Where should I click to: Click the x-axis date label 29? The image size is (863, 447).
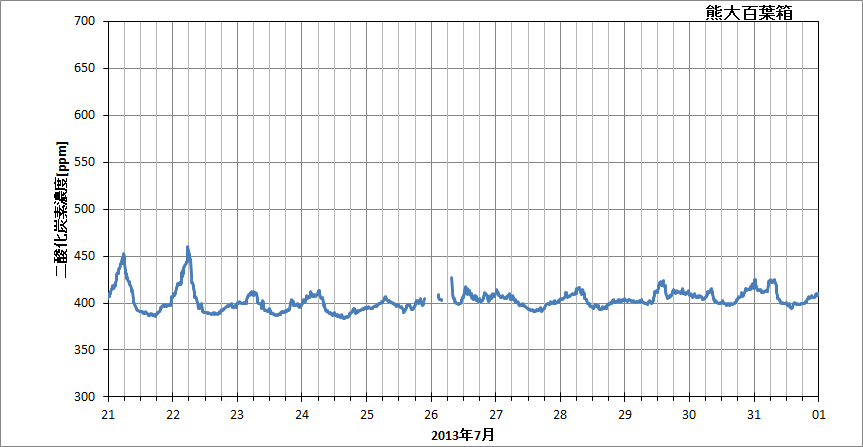point(625,414)
